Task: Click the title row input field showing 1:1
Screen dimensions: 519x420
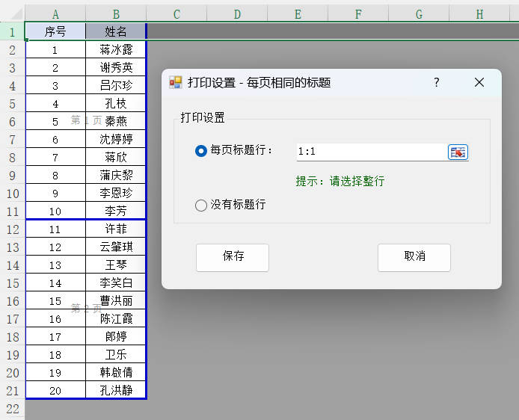Action: click(370, 152)
